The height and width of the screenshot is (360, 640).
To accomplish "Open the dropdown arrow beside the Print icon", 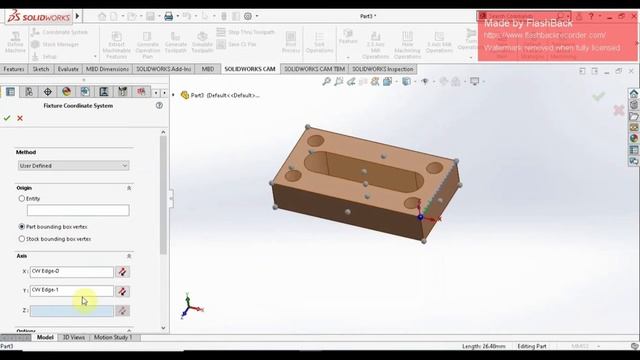I will pos(178,16).
